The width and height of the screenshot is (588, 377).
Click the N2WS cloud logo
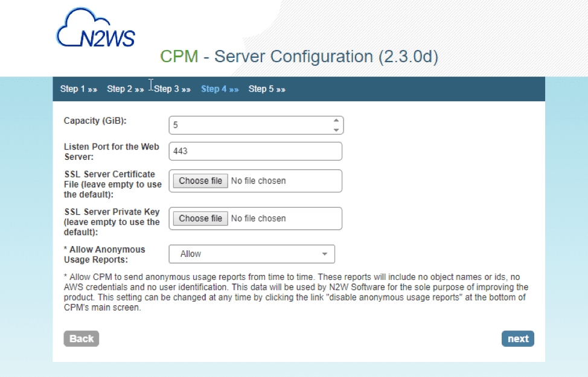coord(95,28)
